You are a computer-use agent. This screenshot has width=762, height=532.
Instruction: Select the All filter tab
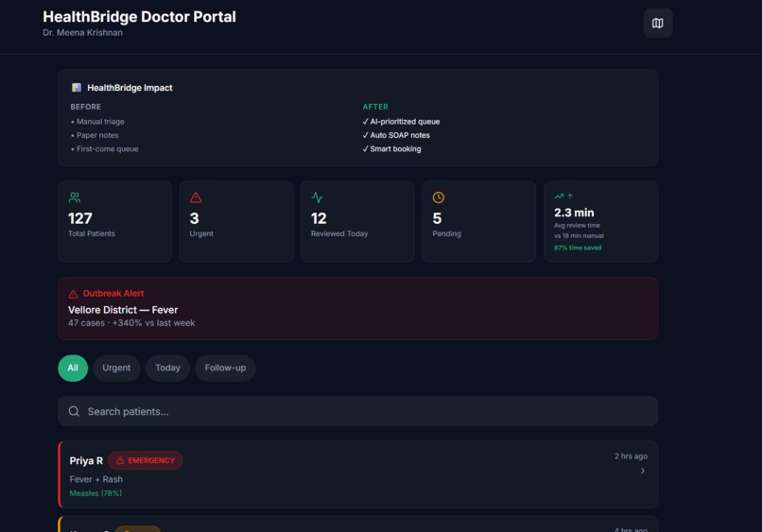coord(73,368)
